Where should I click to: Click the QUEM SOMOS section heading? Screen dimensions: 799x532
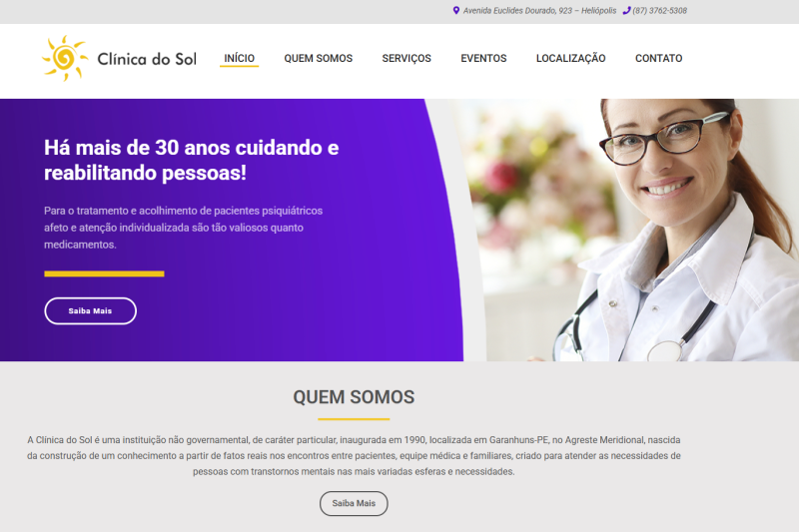[x=354, y=397]
